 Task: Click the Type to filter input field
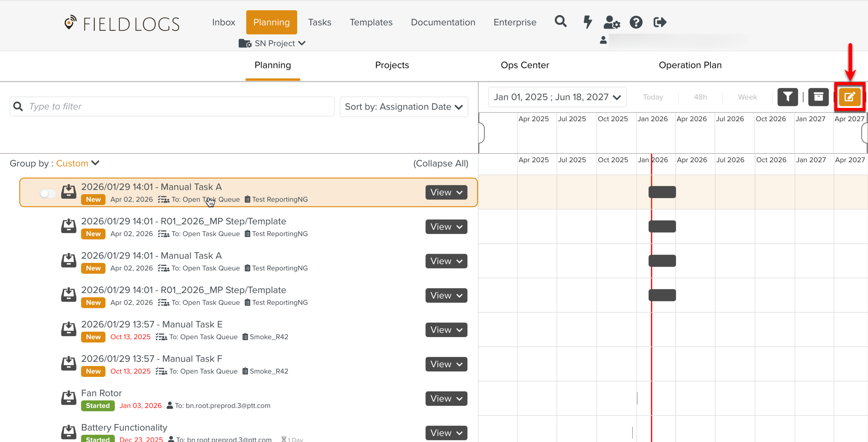pos(174,107)
